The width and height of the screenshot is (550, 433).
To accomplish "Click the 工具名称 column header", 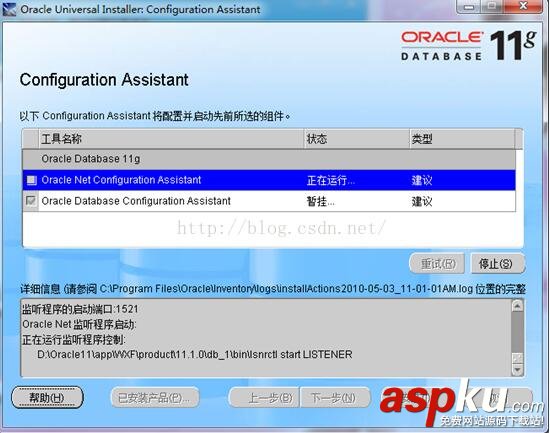I will (x=171, y=139).
